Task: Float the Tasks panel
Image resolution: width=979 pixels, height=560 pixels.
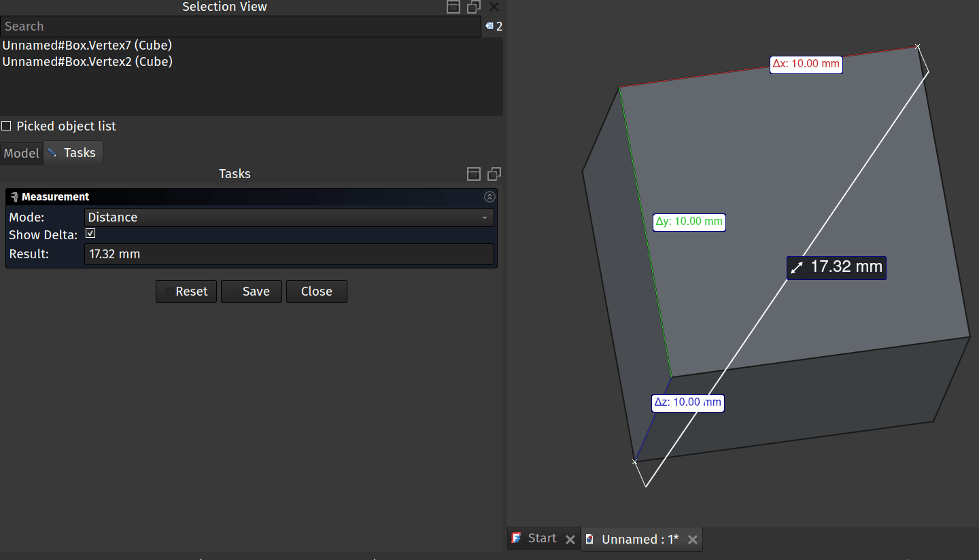Action: 494,173
